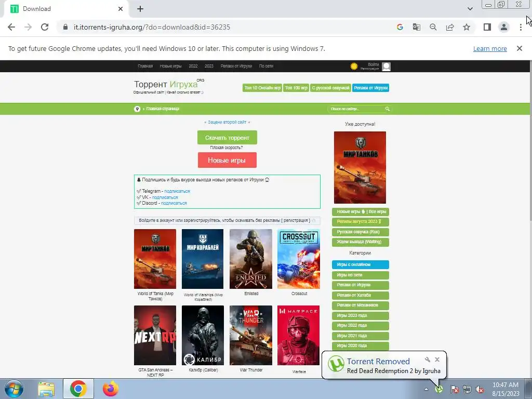This screenshot has height=399, width=532.
Task: Open File Explorer from the taskbar
Action: (46, 389)
